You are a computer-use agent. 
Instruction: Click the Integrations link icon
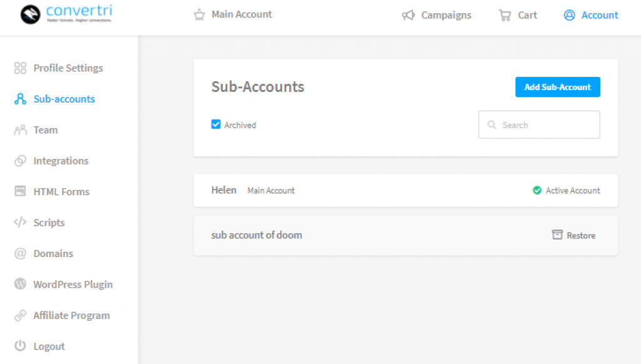[21, 161]
